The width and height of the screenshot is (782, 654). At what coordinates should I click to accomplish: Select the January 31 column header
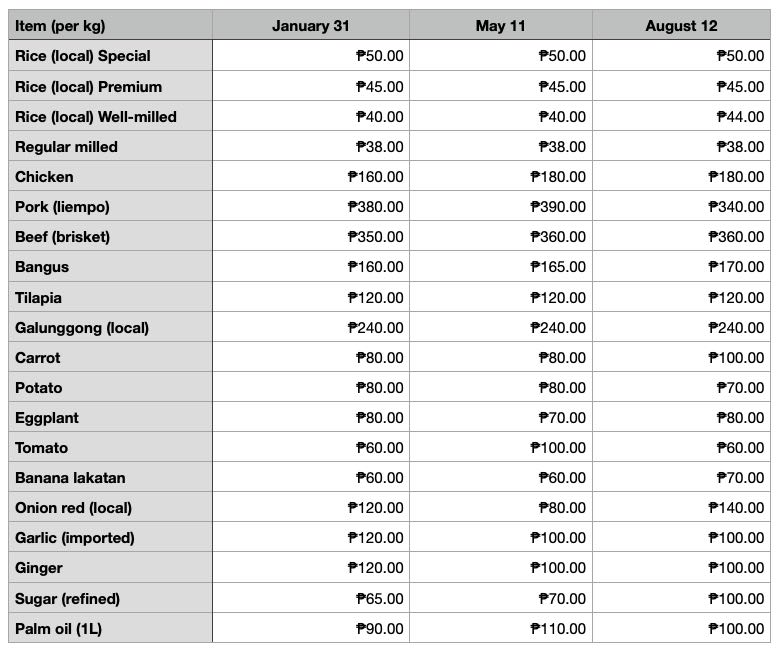click(x=311, y=25)
